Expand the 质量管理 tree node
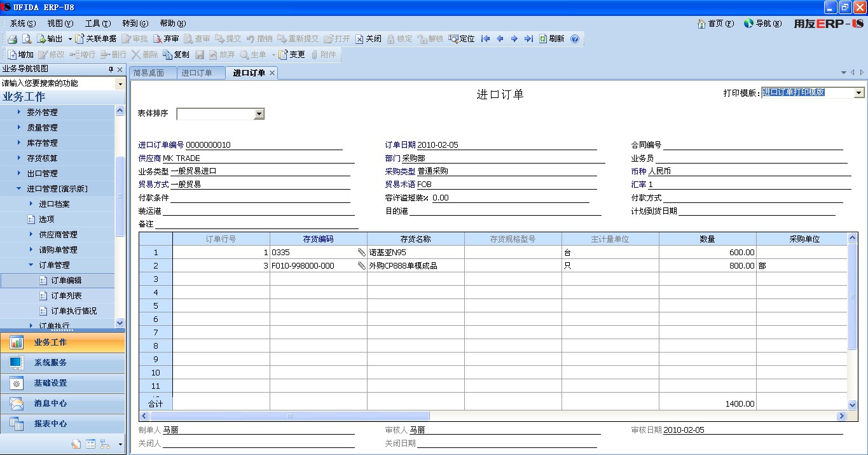This screenshot has height=455, width=868. [x=19, y=127]
